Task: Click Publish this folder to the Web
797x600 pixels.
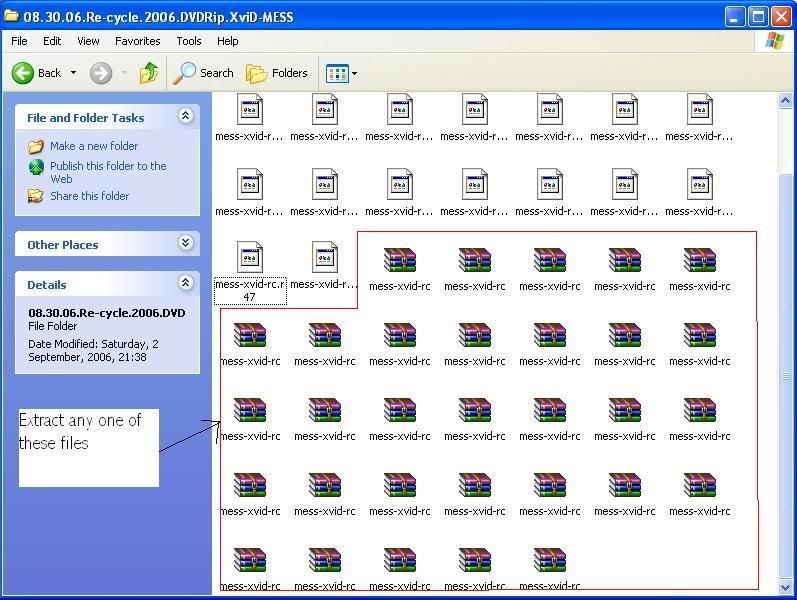Action: point(108,172)
